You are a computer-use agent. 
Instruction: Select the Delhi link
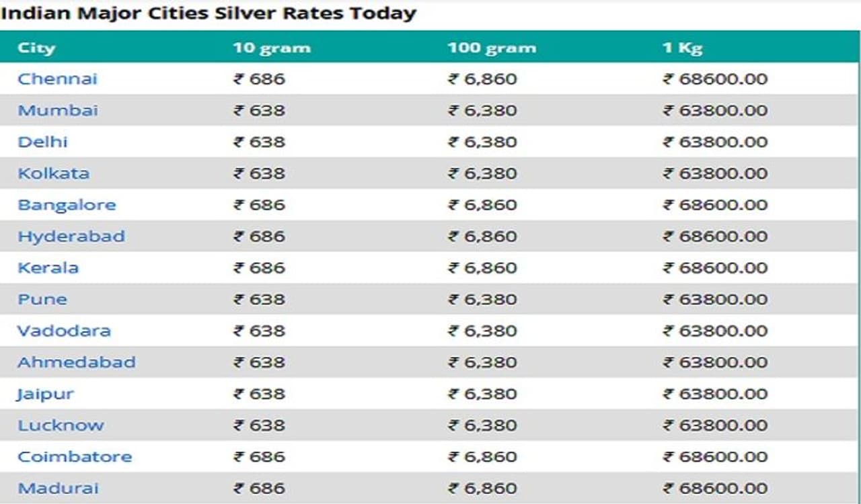click(42, 142)
